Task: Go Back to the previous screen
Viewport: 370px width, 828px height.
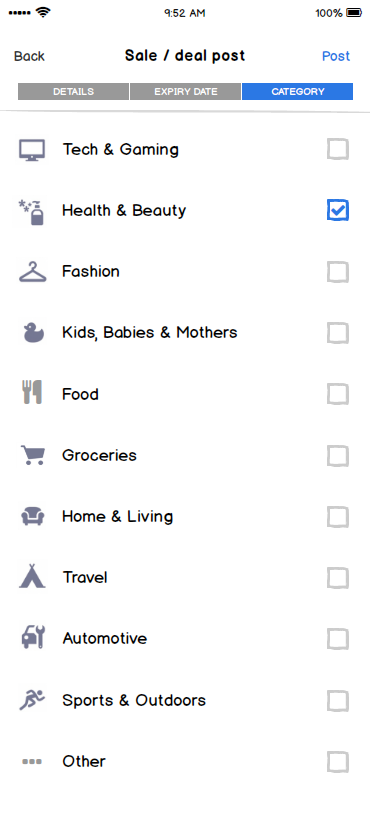Action: point(30,56)
